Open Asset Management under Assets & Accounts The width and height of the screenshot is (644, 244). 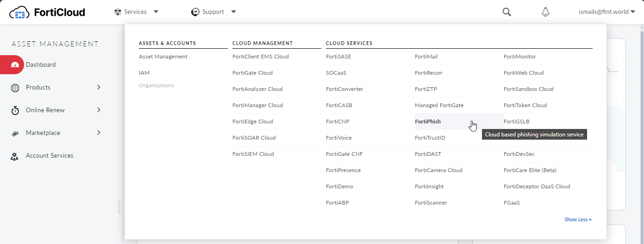pyautogui.click(x=163, y=57)
